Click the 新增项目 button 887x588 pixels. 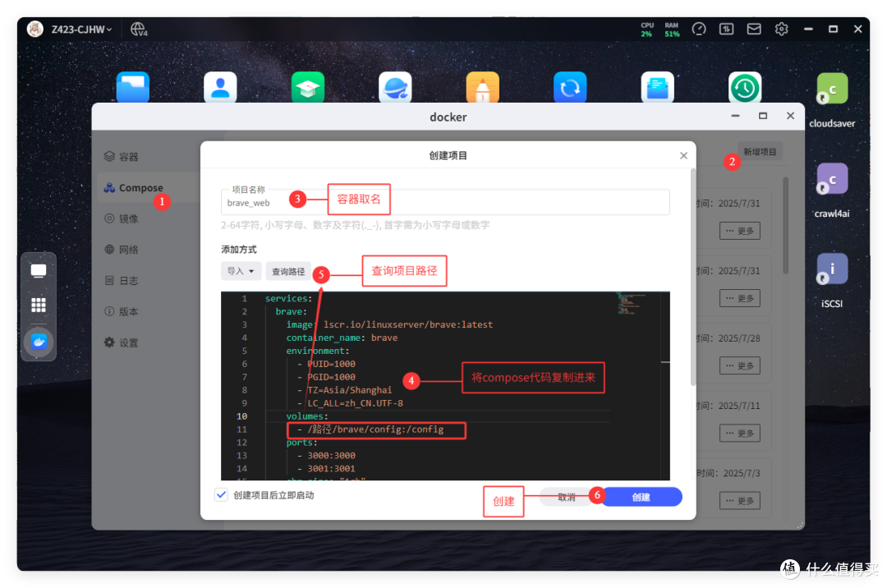click(760, 152)
